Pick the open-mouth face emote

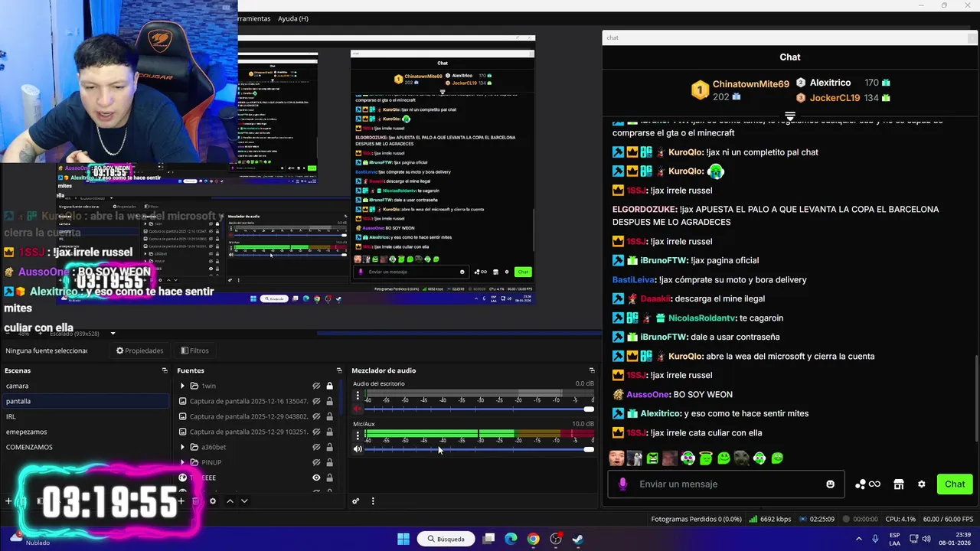[x=616, y=458]
